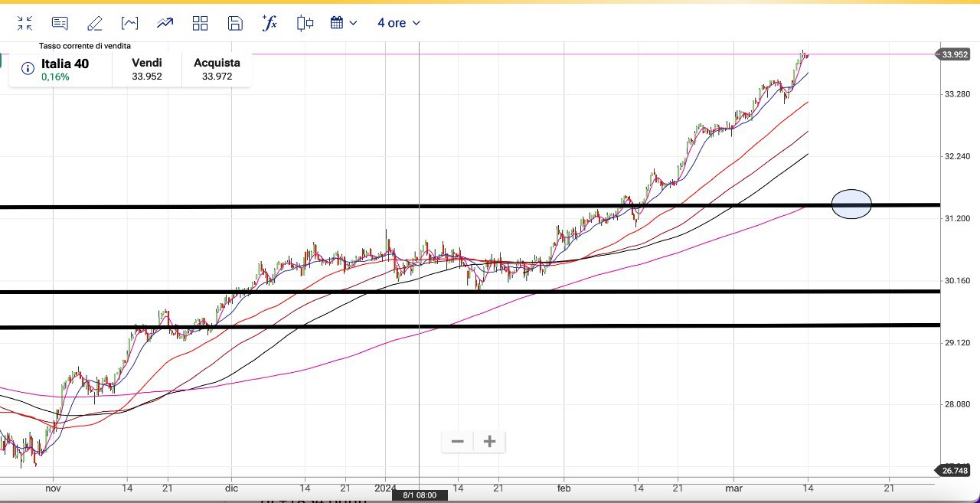The height and width of the screenshot is (503, 980).
Task: Select the pencil drawing tool
Action: tap(95, 23)
